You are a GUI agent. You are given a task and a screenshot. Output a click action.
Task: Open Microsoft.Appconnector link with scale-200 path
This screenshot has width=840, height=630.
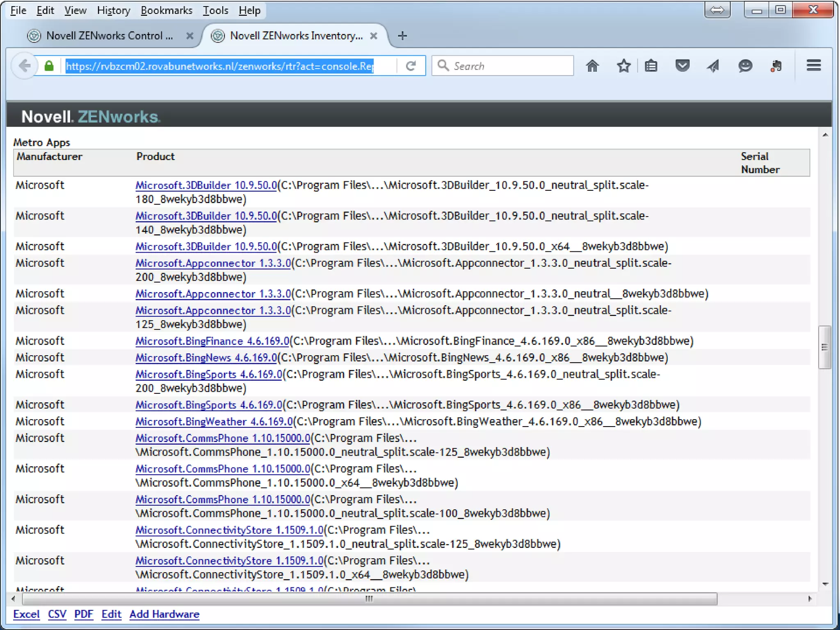pyautogui.click(x=213, y=263)
